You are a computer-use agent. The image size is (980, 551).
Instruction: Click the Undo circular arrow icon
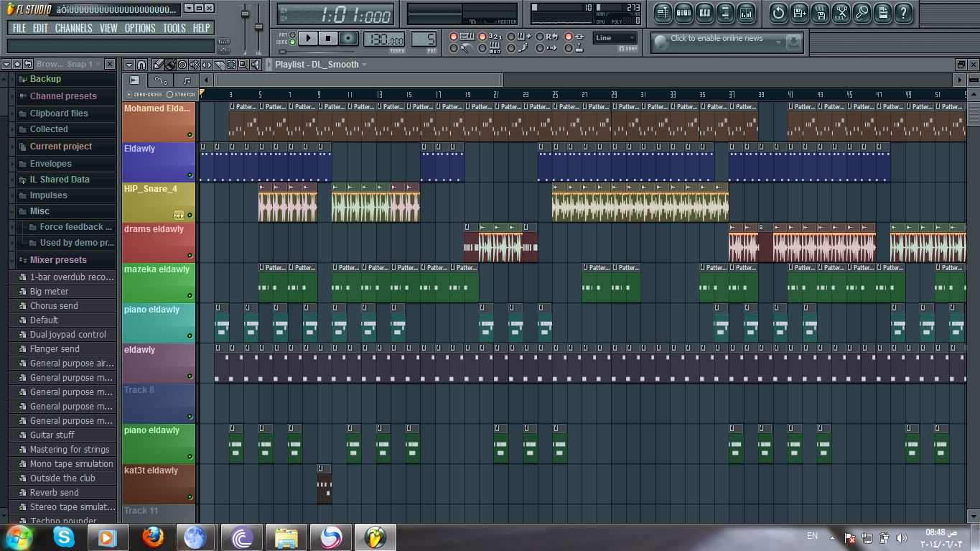778,12
